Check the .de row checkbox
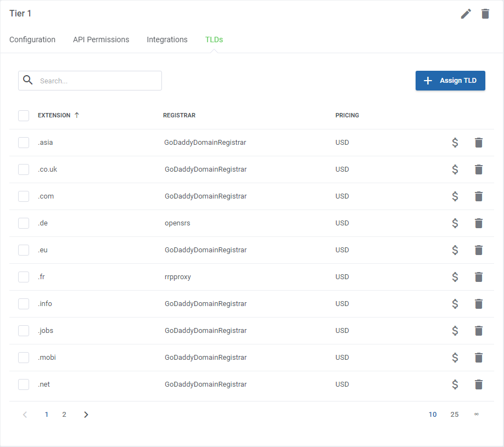The width and height of the screenshot is (504, 447). pos(24,223)
